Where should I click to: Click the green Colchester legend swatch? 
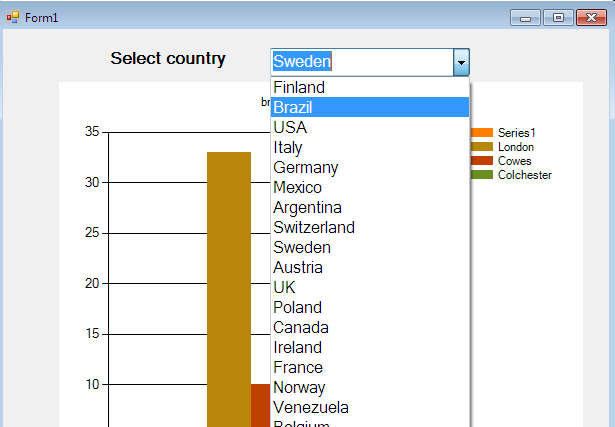click(481, 175)
